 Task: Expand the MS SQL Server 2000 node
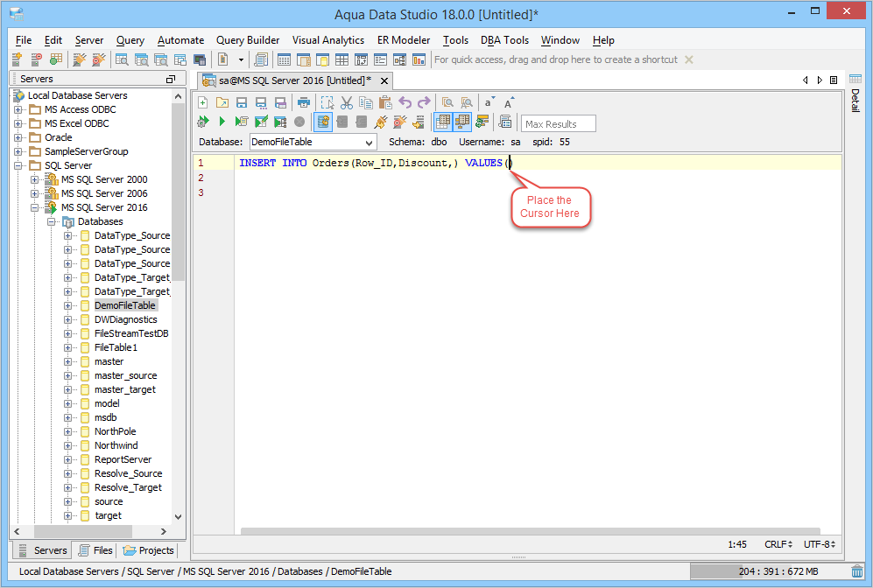34,179
